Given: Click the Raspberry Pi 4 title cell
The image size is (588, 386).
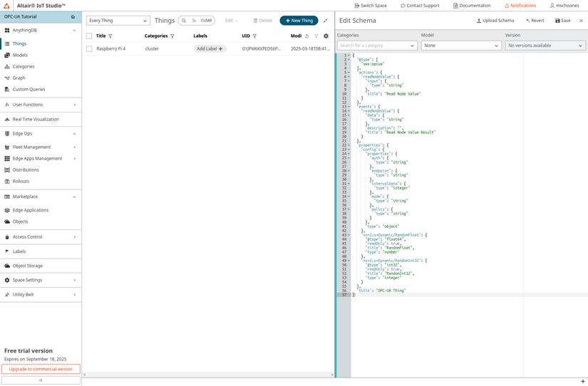Looking at the screenshot, I should coord(111,48).
